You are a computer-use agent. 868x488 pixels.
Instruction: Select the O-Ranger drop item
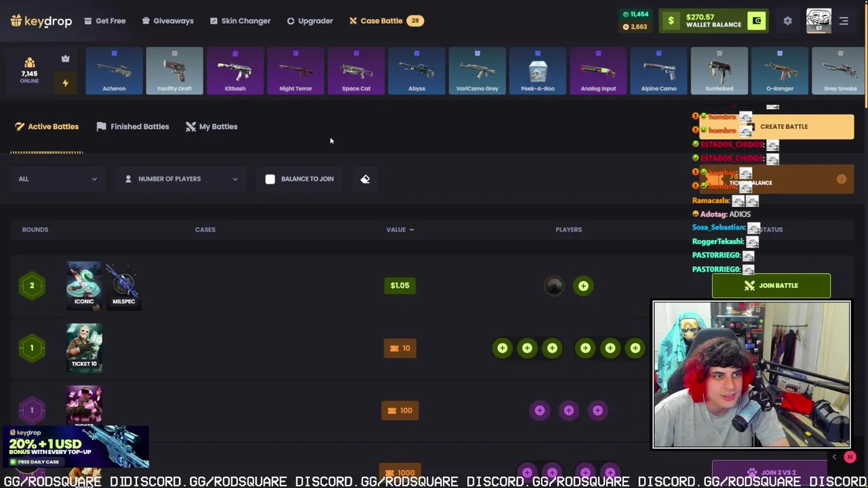tap(780, 70)
